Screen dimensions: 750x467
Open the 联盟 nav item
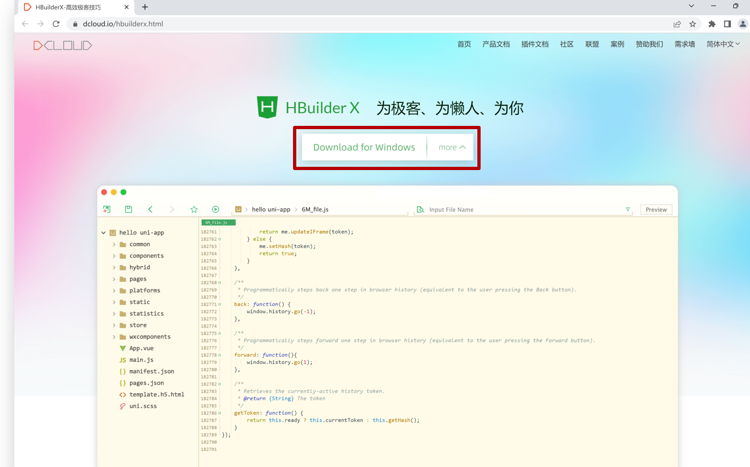point(592,44)
